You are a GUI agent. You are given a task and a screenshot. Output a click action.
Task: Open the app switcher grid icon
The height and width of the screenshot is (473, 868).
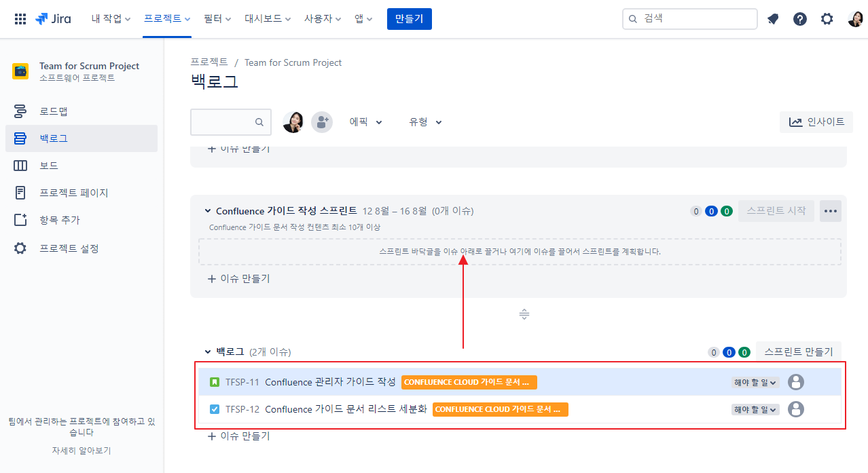click(x=20, y=19)
